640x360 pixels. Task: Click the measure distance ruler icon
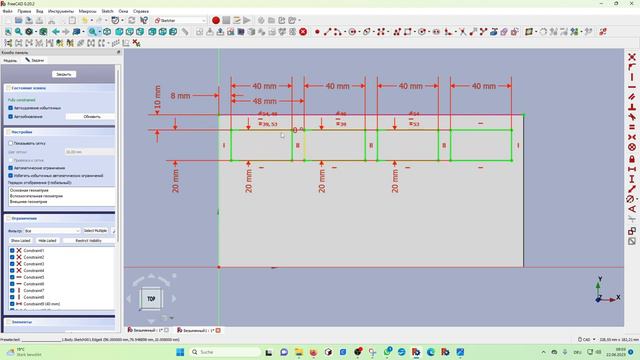click(185, 31)
